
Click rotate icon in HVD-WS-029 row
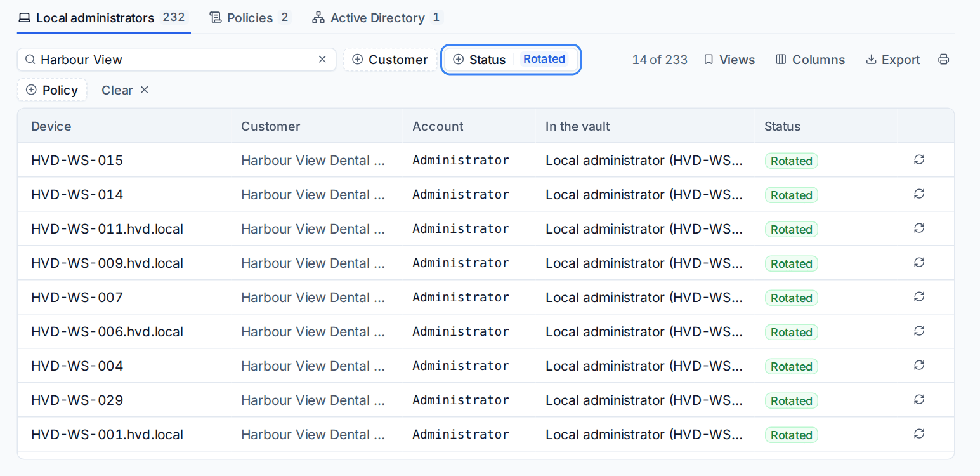[x=919, y=400]
